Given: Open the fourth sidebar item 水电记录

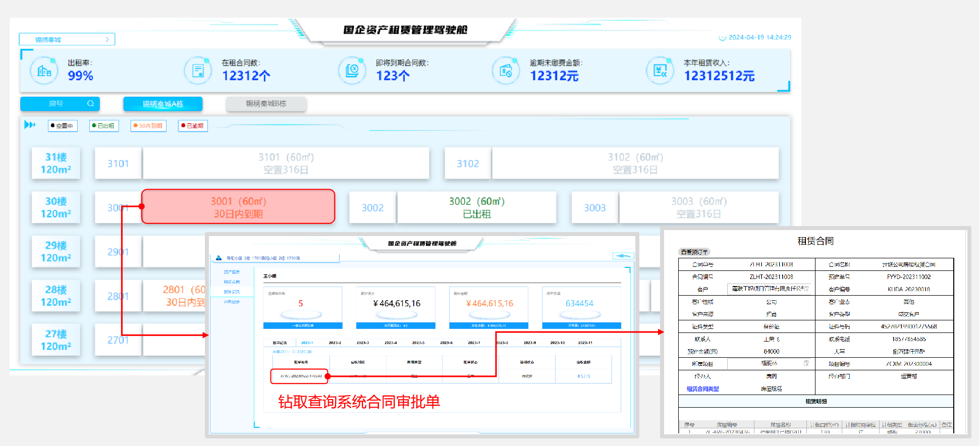Looking at the screenshot, I should (x=232, y=302).
